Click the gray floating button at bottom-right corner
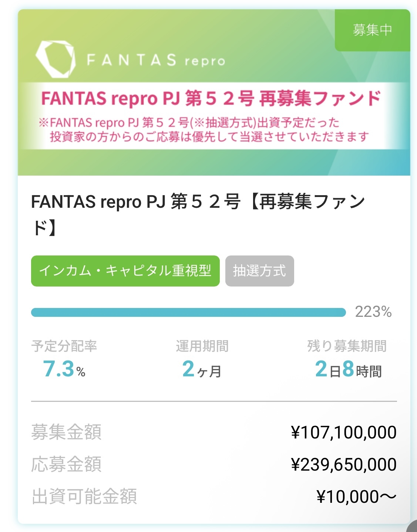This screenshot has width=417, height=532. click(x=412, y=526)
